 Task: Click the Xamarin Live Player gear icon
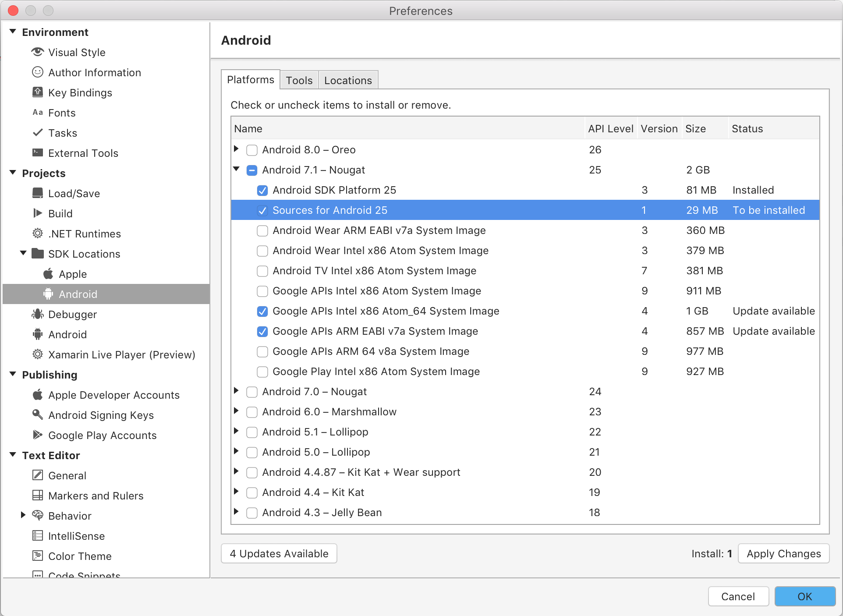[38, 354]
